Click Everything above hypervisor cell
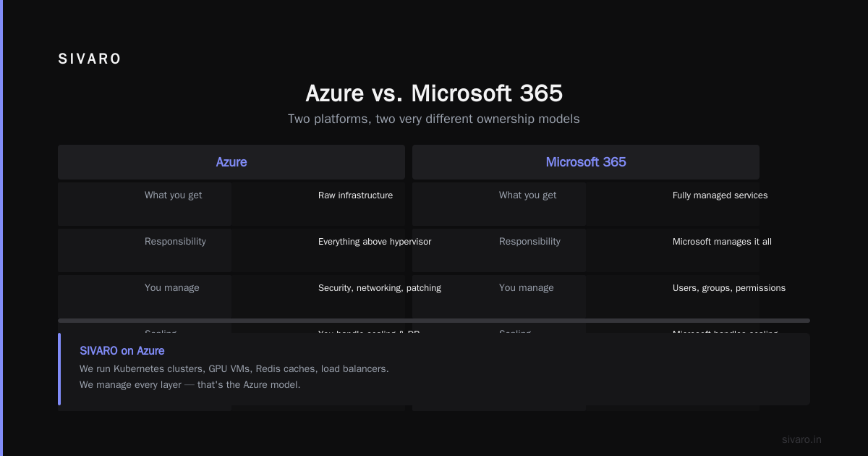This screenshot has width=868, height=456. pos(375,242)
